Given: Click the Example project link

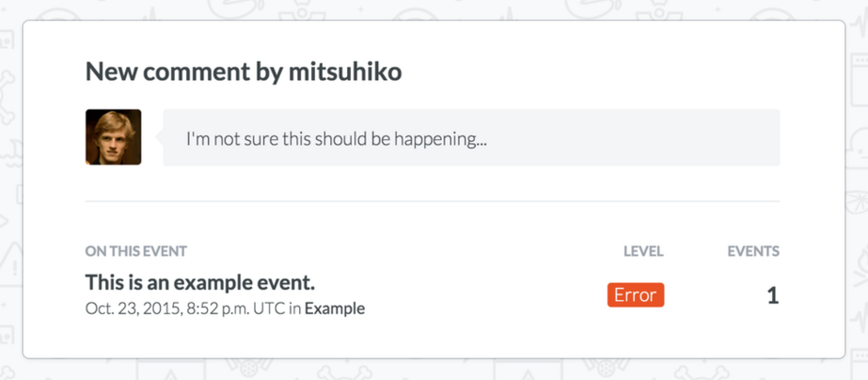Looking at the screenshot, I should 335,309.
